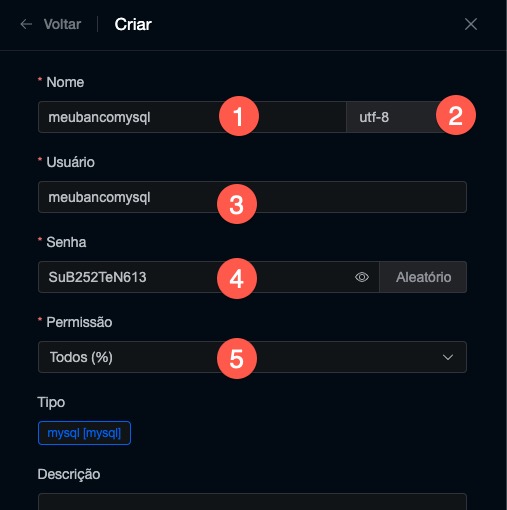Image resolution: width=507 pixels, height=510 pixels.
Task: Close the Criar panel with the X
Action: coord(471,24)
